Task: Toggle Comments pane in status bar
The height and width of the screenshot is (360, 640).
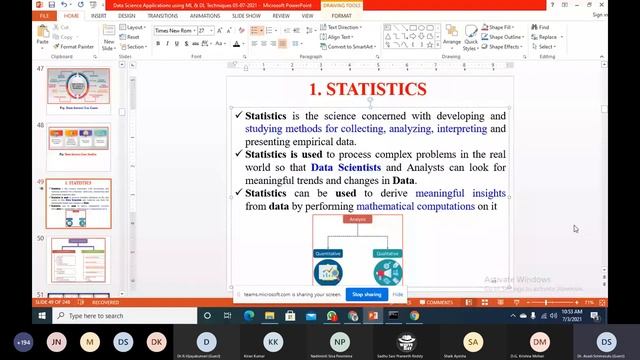Action: 436,302
